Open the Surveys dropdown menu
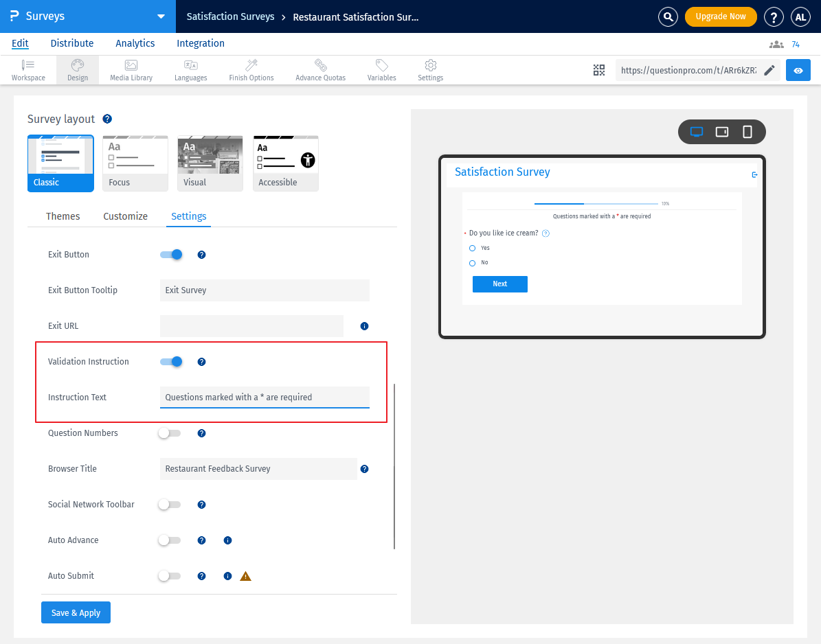 (161, 16)
